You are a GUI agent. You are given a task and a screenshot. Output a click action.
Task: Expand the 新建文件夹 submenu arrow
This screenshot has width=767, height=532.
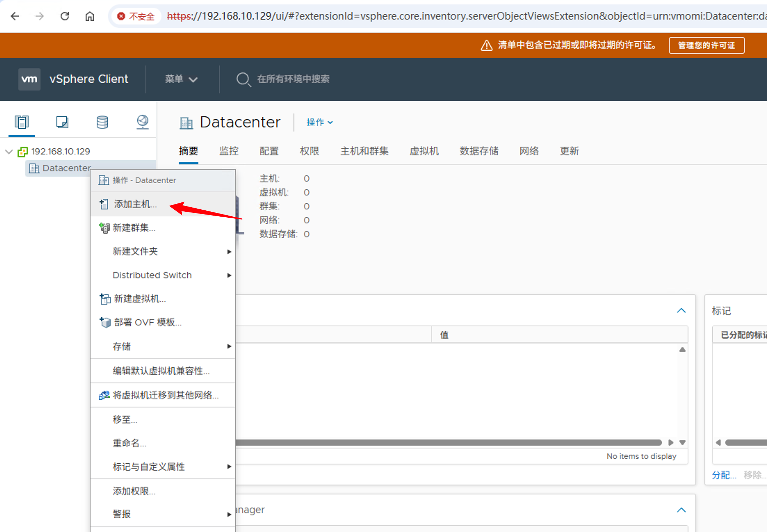click(229, 251)
